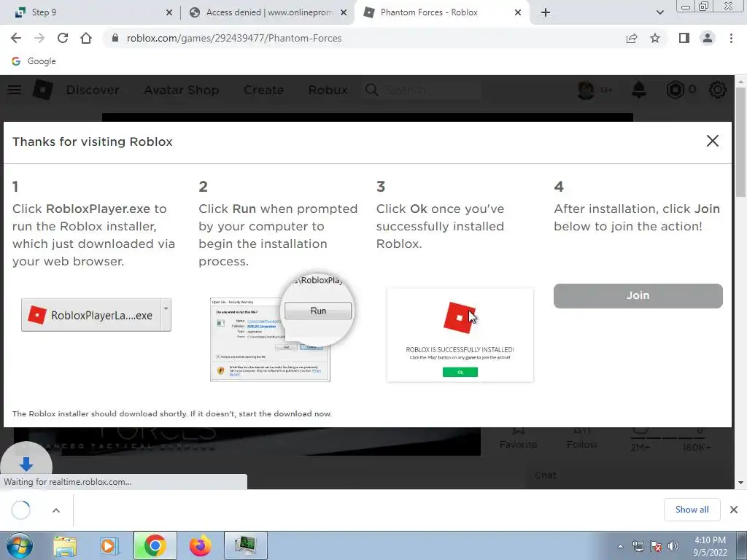Reload the Phantom Forces page
Image resolution: width=747 pixels, height=560 pixels.
tap(63, 38)
